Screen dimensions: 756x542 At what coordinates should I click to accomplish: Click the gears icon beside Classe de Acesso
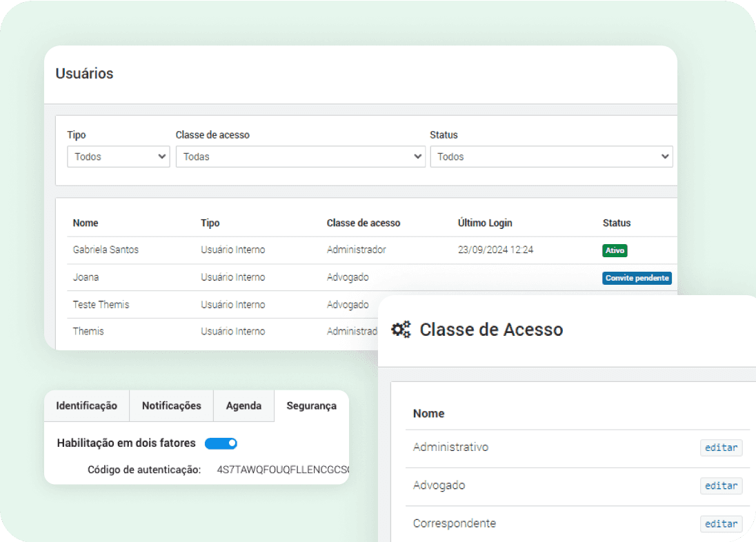click(401, 330)
